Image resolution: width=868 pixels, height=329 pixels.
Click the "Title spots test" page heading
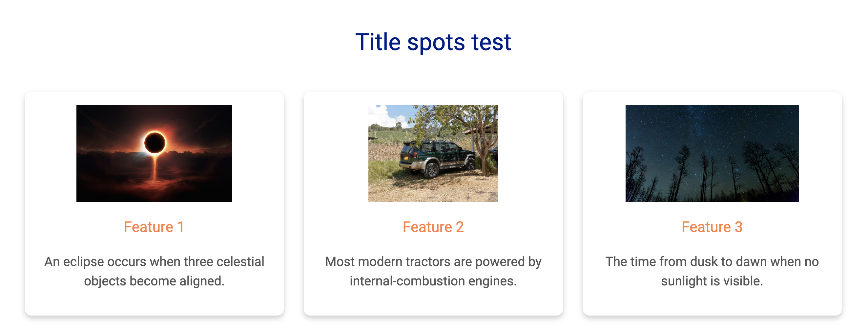(433, 42)
